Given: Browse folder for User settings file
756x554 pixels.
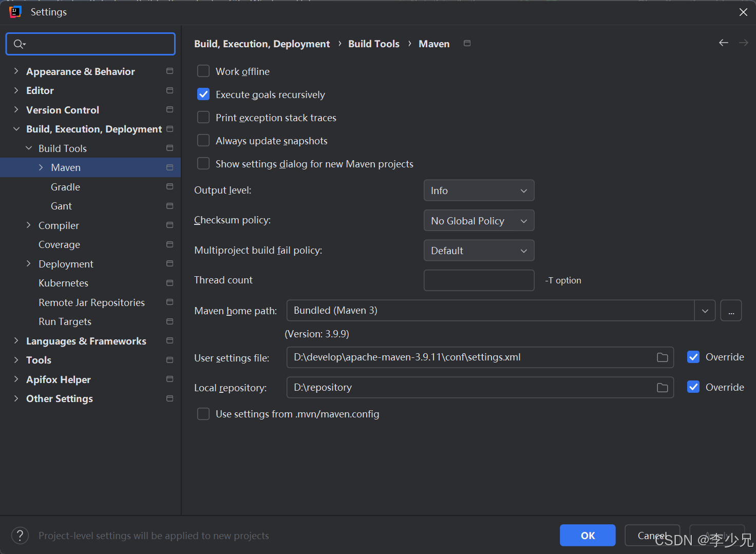Looking at the screenshot, I should (663, 357).
